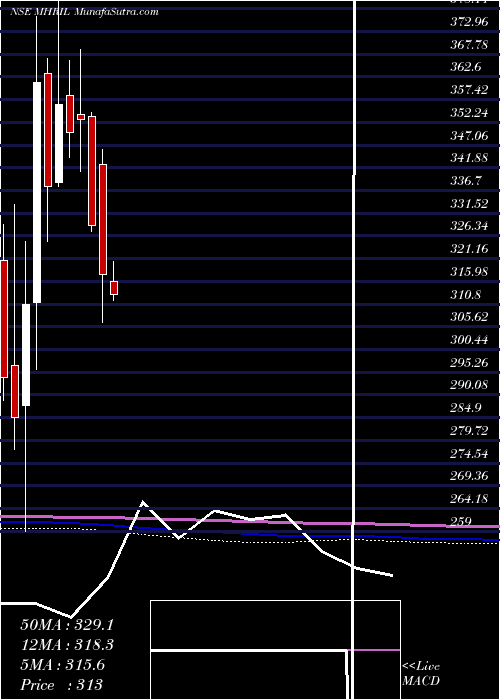Click the 331.52 price axis label
This screenshot has height=700, width=500.
pos(469,203)
